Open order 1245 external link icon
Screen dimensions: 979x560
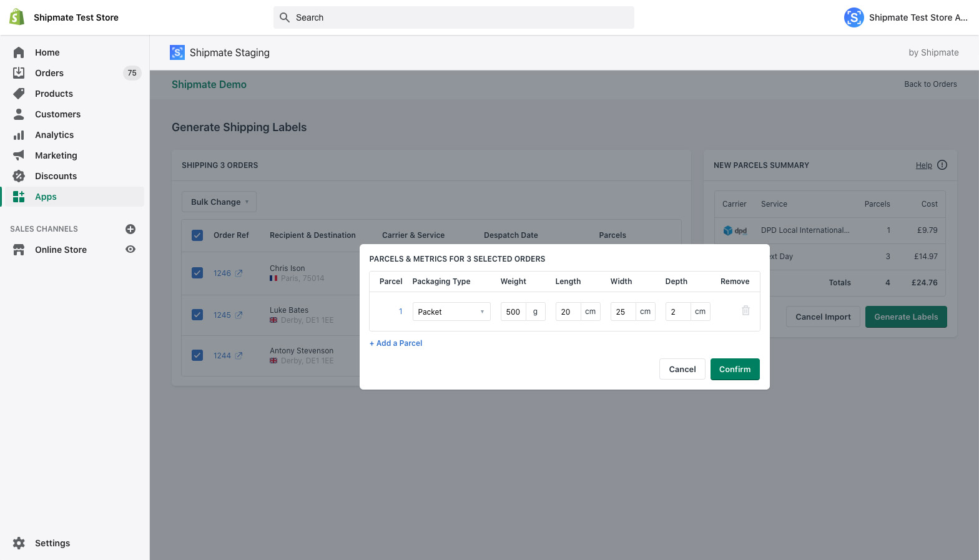(x=239, y=315)
